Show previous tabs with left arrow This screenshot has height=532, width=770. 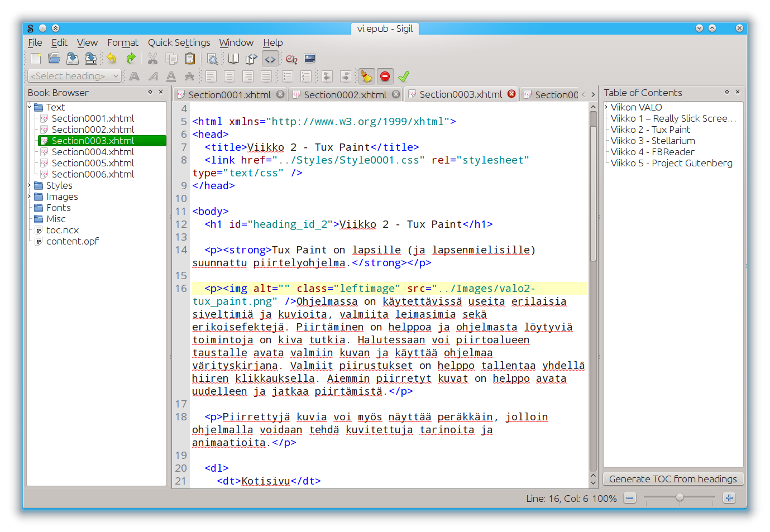pos(584,94)
